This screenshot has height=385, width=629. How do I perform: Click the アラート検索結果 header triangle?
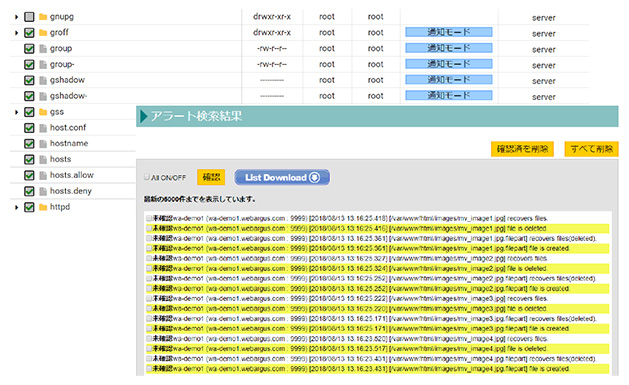pyautogui.click(x=144, y=116)
